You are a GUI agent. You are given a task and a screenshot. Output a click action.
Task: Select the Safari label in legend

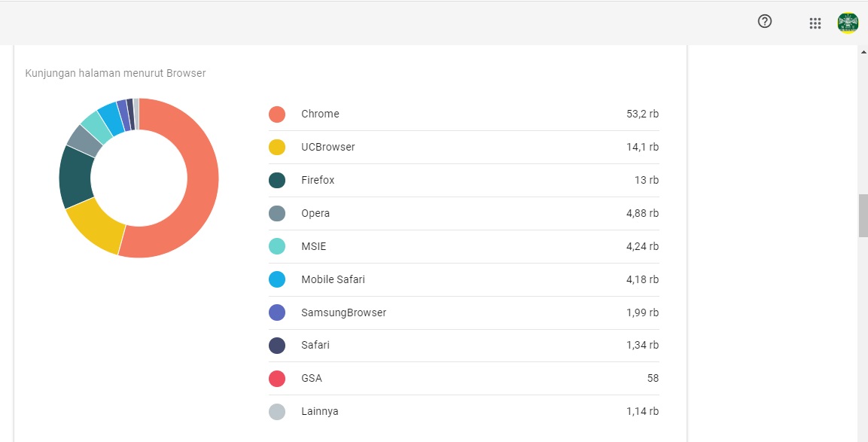point(315,345)
